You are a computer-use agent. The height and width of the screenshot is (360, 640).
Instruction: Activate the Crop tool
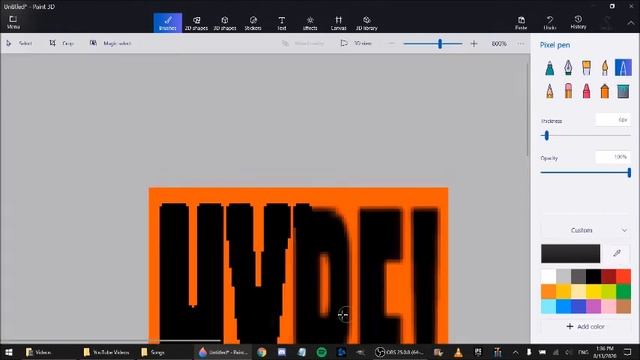[62, 43]
